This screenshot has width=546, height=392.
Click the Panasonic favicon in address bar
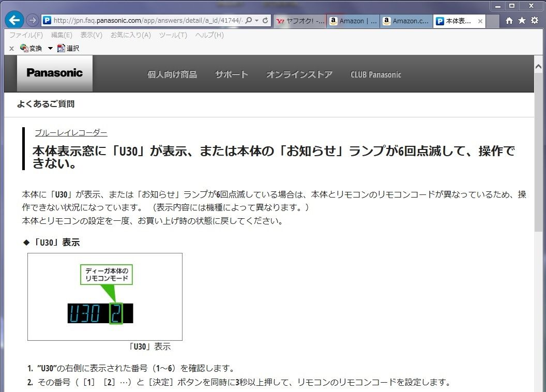[x=47, y=21]
